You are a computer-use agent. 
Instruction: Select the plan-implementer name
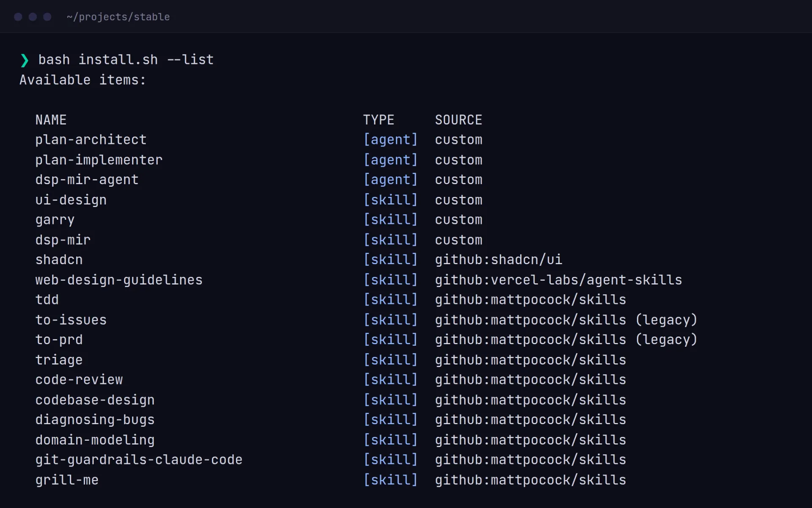coord(99,160)
